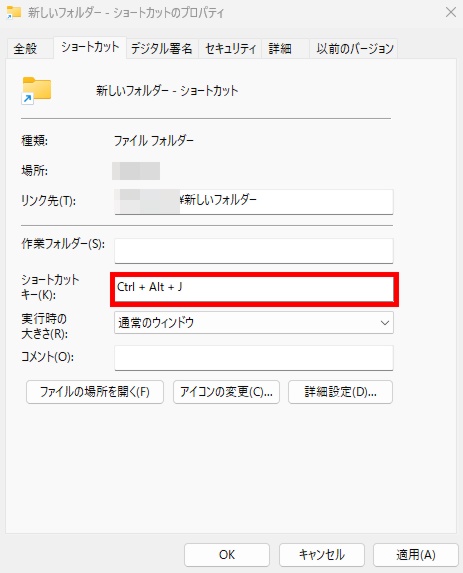Click the リンク先 path text field
This screenshot has width=463, height=573.
tap(254, 201)
